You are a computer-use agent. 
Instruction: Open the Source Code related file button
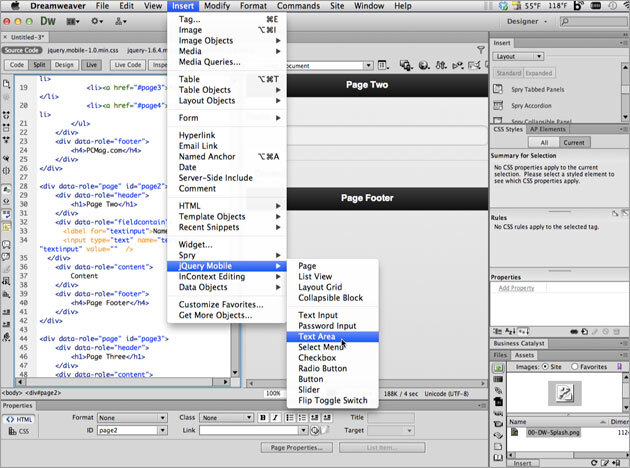click(22, 50)
